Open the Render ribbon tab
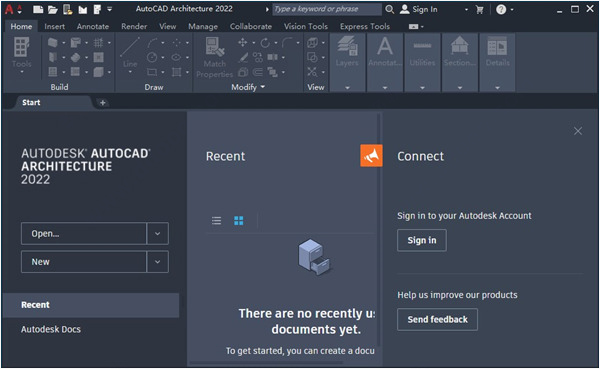 [134, 26]
